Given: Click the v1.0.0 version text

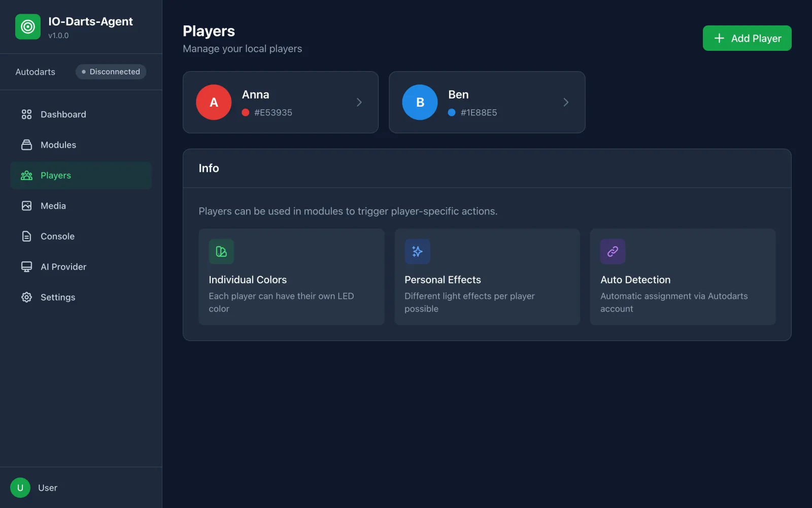Looking at the screenshot, I should click(58, 36).
